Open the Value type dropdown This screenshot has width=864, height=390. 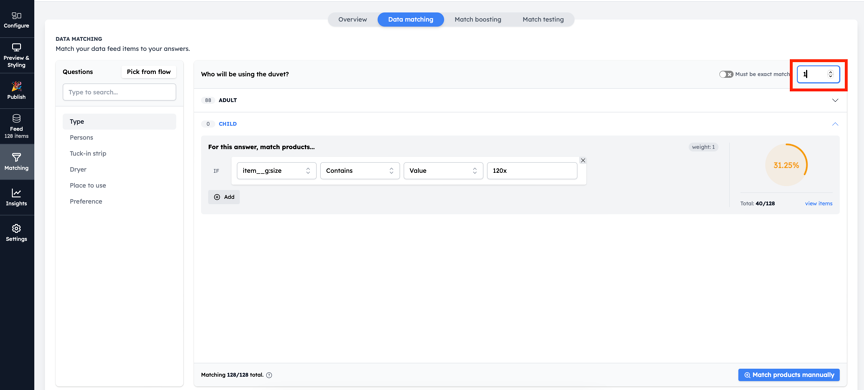pos(443,171)
